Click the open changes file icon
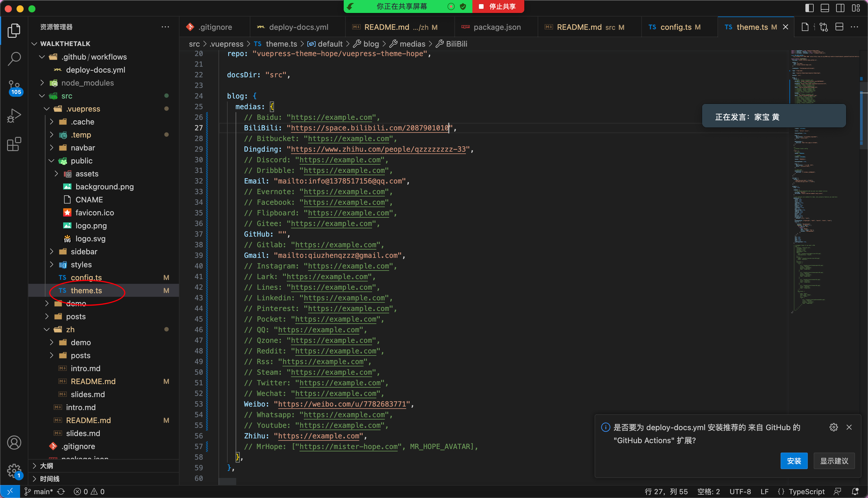 click(x=805, y=27)
